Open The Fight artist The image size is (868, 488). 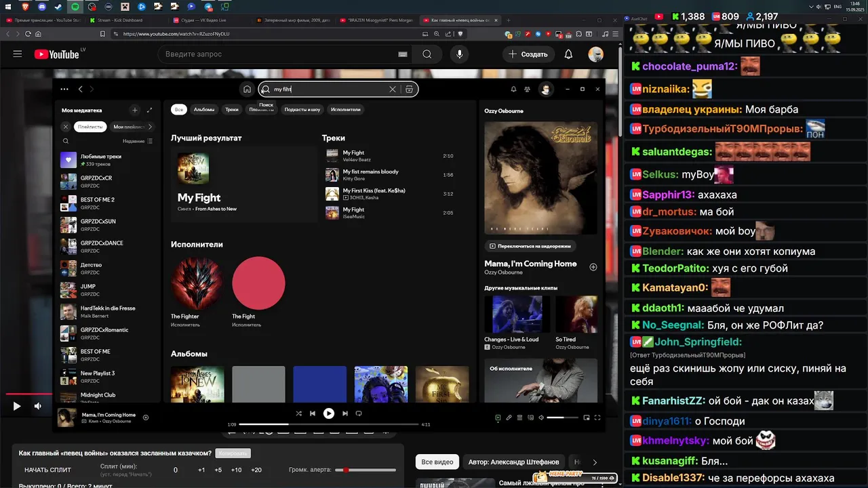[258, 292]
